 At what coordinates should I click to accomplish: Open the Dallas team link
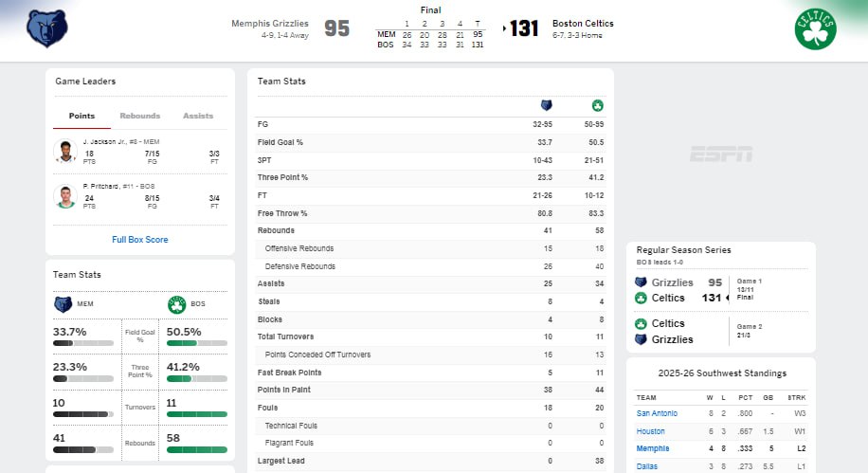pyautogui.click(x=647, y=466)
